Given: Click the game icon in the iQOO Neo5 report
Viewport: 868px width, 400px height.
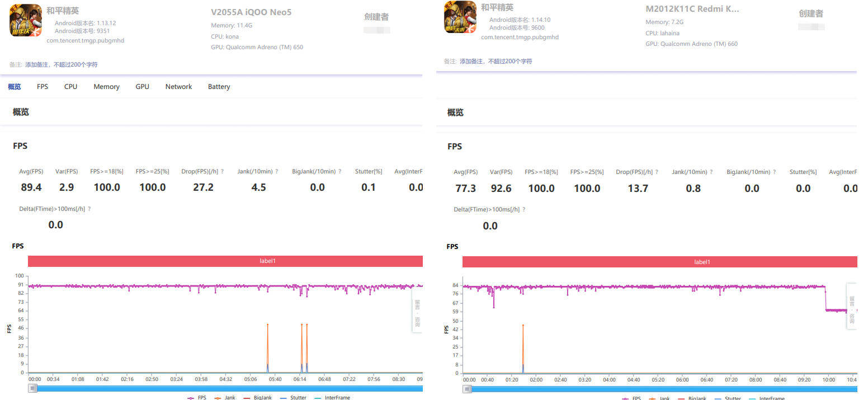Looking at the screenshot, I should coord(26,20).
